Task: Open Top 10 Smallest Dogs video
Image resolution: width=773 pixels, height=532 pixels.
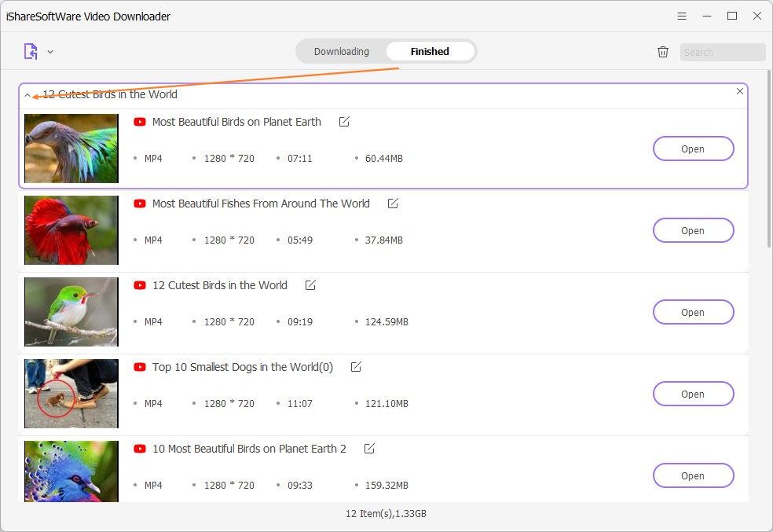Action: click(693, 394)
